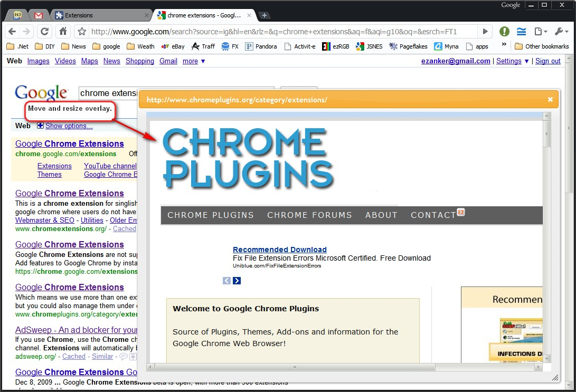The width and height of the screenshot is (576, 392).
Task: Go to Google Maps link
Action: (90, 61)
